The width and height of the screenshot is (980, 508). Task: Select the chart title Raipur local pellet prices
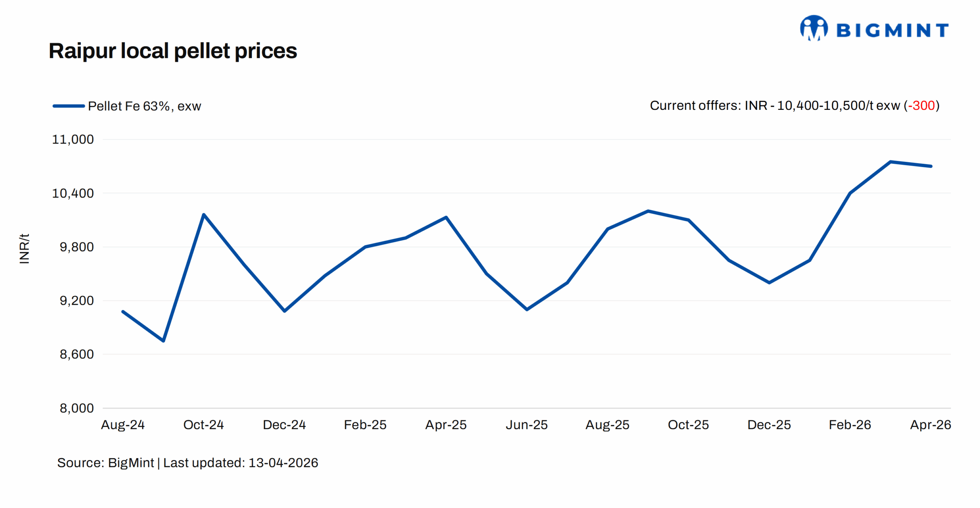[173, 51]
